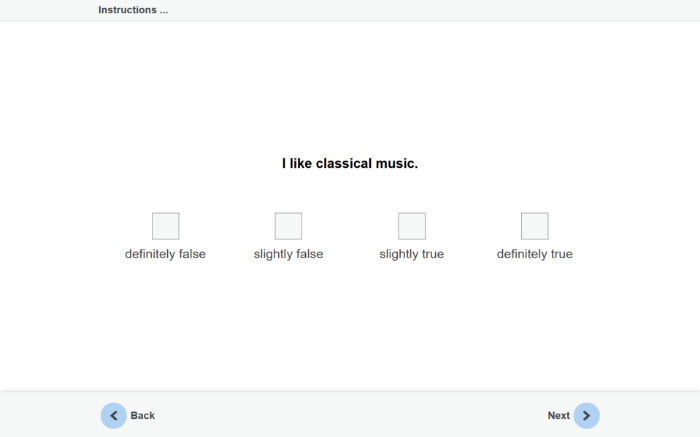
Task: Click empty footer bar between Back and Next
Action: tap(350, 415)
